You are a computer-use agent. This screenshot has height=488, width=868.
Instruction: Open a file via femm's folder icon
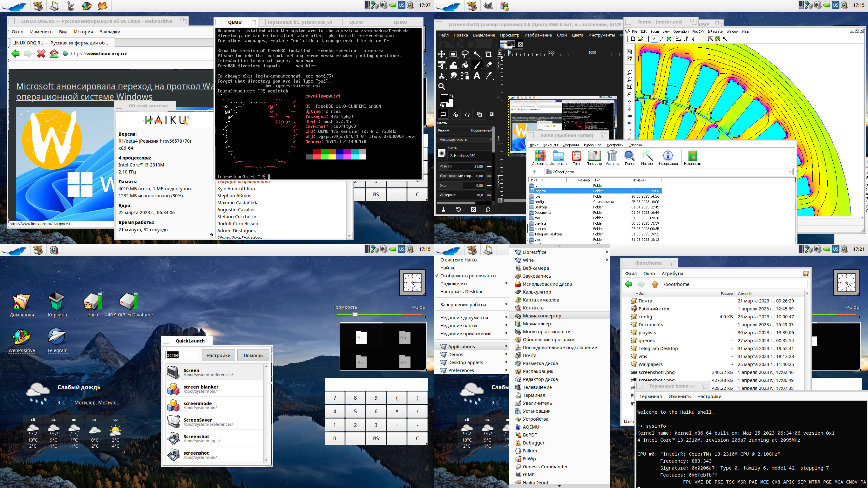[x=640, y=39]
